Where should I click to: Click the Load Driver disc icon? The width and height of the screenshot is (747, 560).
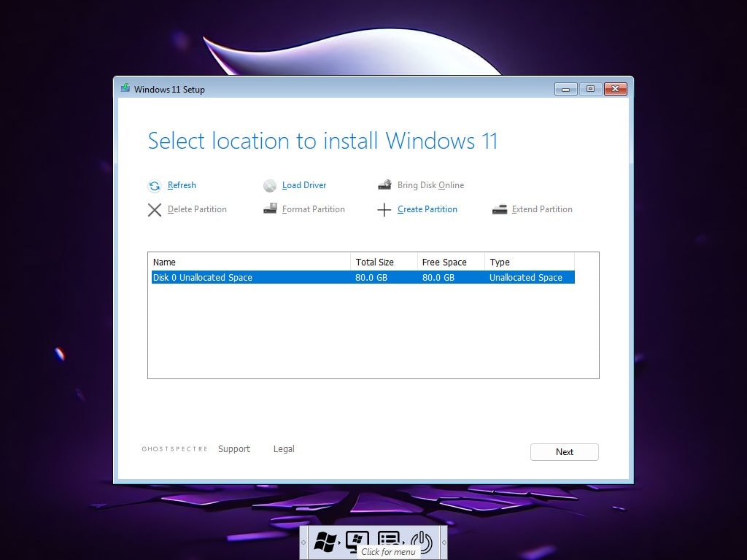click(x=270, y=186)
